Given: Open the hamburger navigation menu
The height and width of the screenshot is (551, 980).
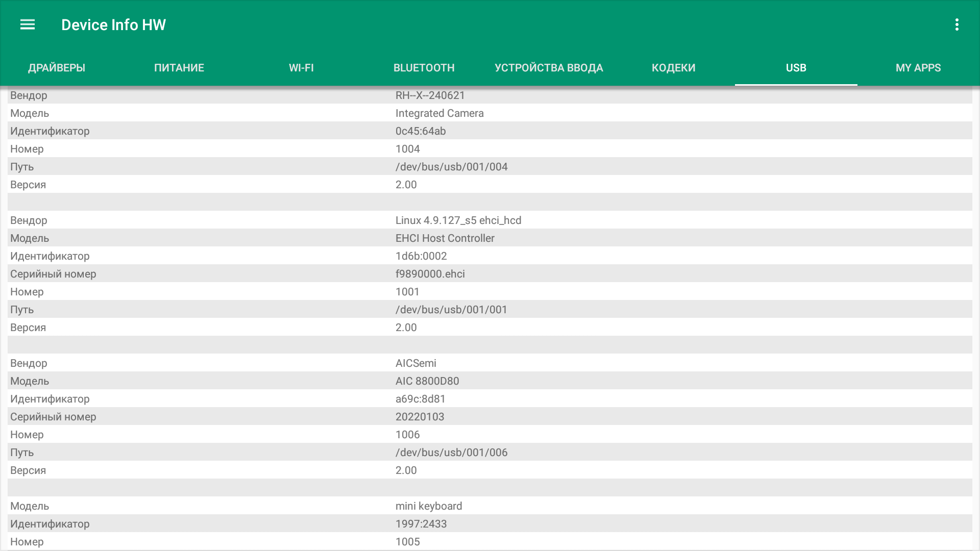Looking at the screenshot, I should 28,24.
